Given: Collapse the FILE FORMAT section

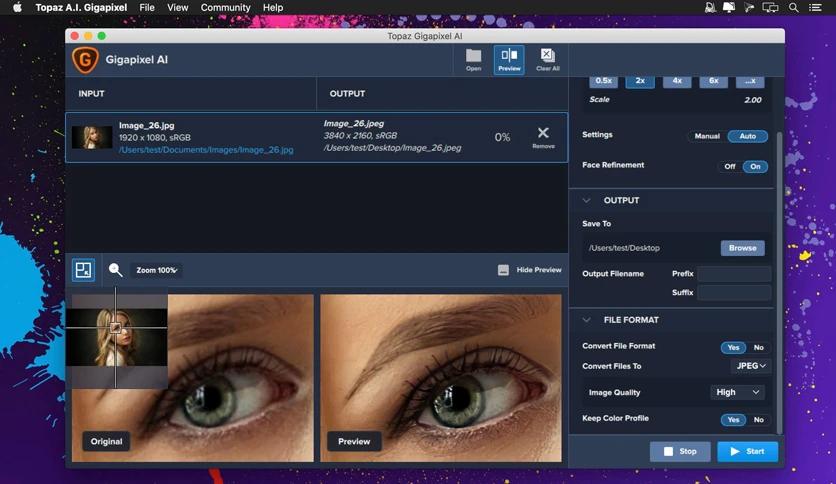Looking at the screenshot, I should (586, 320).
